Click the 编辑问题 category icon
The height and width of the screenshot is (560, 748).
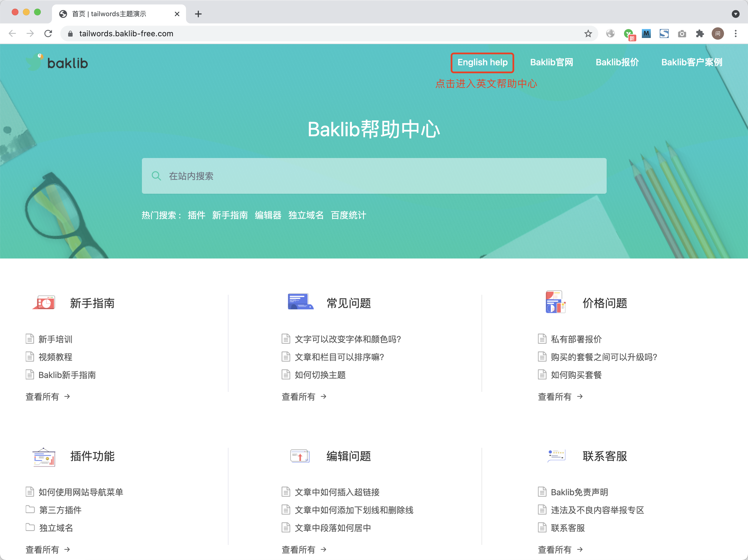click(x=300, y=456)
